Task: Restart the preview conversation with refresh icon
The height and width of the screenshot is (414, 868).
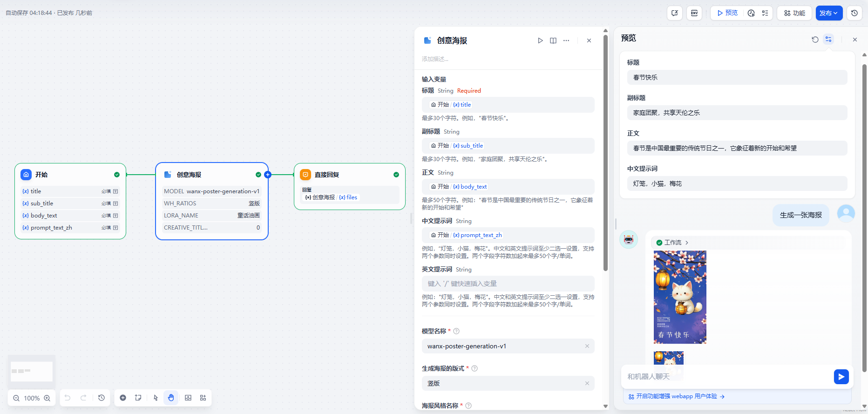Action: tap(815, 40)
